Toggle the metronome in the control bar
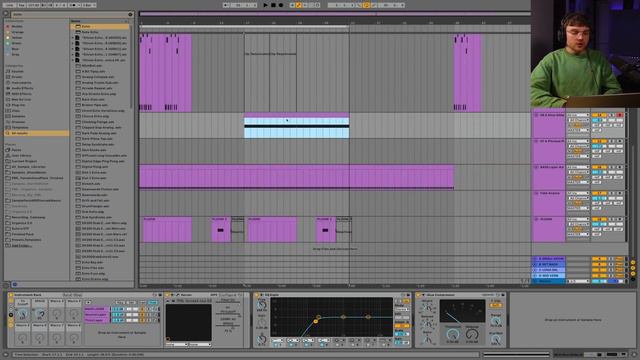The height and width of the screenshot is (360, 640). click(x=73, y=5)
